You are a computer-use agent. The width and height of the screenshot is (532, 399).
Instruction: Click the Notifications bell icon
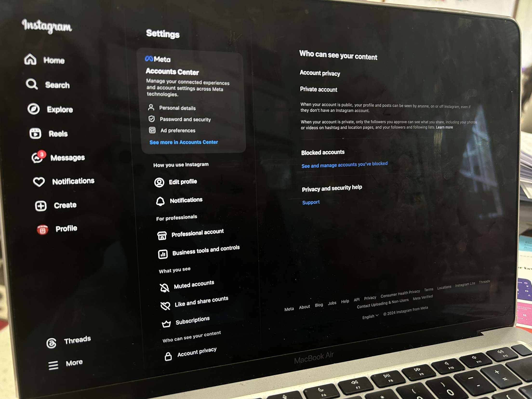click(160, 200)
